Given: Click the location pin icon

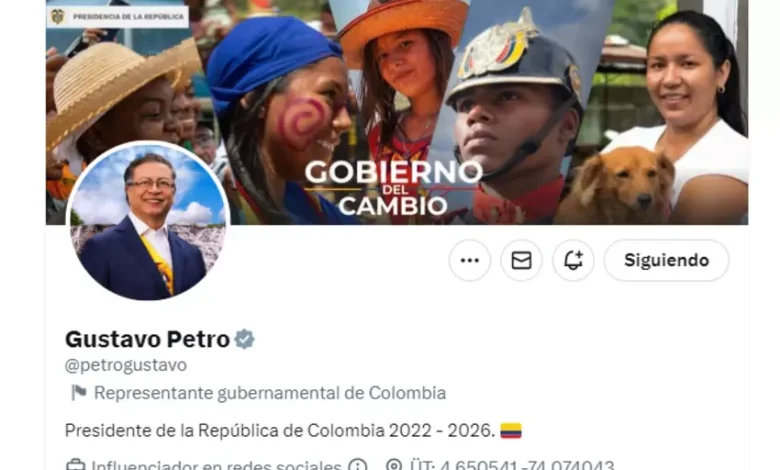Looking at the screenshot, I should [393, 466].
